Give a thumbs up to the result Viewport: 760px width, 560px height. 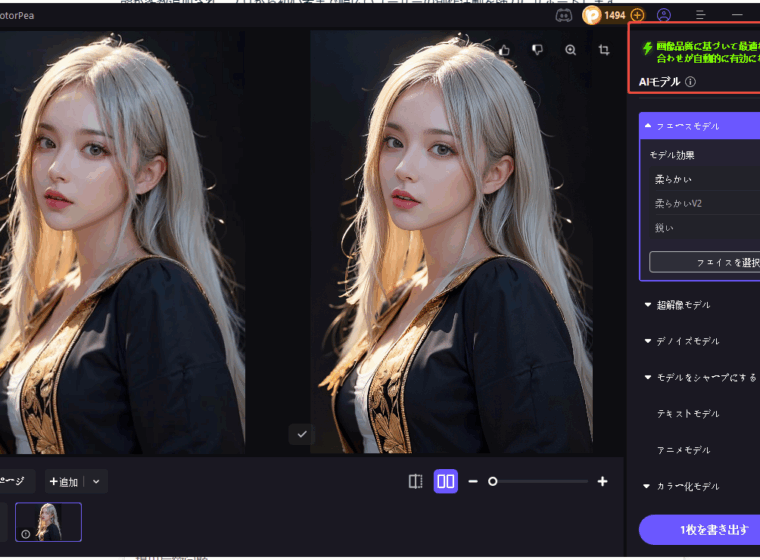click(x=505, y=50)
